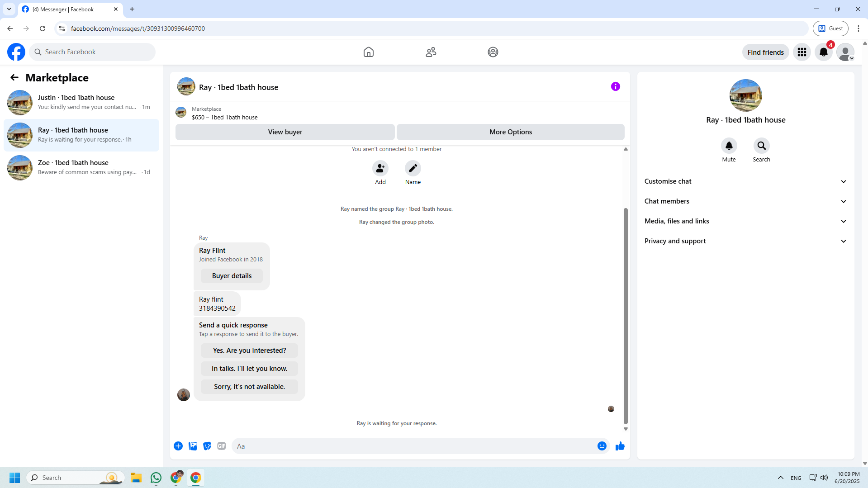Select the Ray · 1bed 1bath house chat

point(81,135)
